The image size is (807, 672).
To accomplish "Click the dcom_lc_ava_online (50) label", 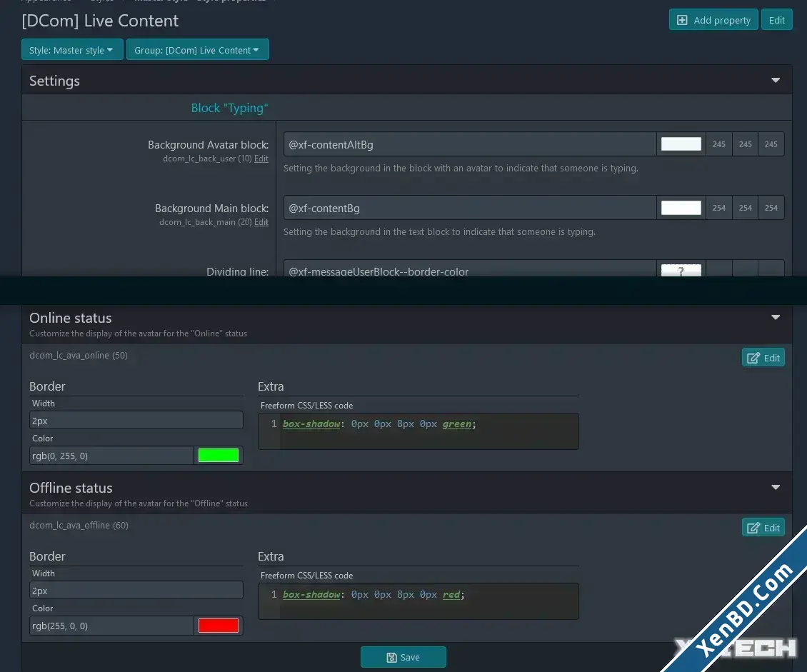I will pyautogui.click(x=79, y=355).
